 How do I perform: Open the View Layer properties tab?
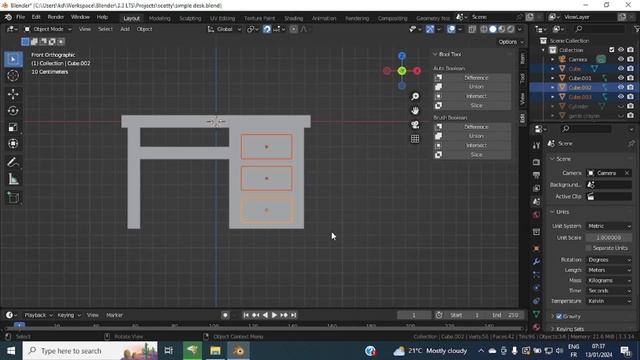(x=536, y=188)
